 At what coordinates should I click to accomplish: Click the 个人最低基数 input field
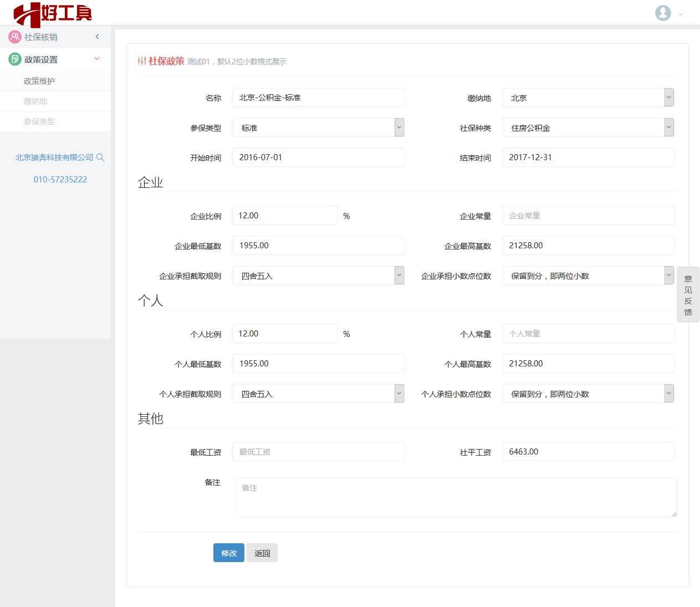tap(318, 364)
